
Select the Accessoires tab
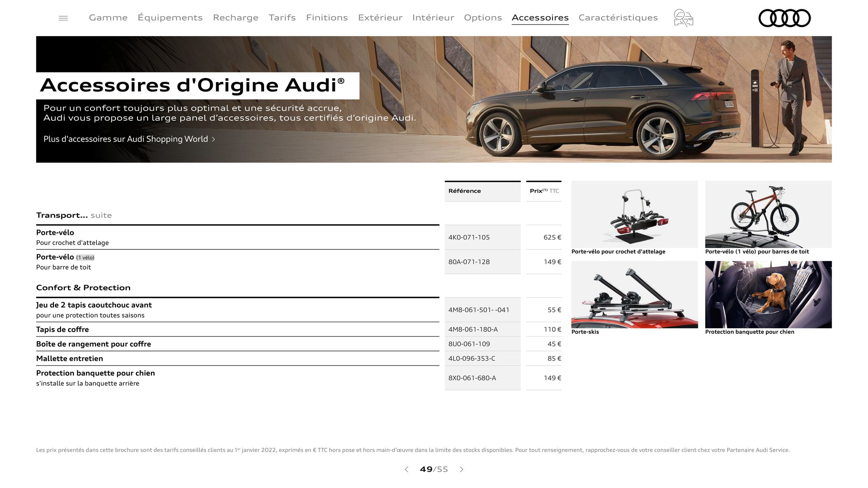coord(540,17)
